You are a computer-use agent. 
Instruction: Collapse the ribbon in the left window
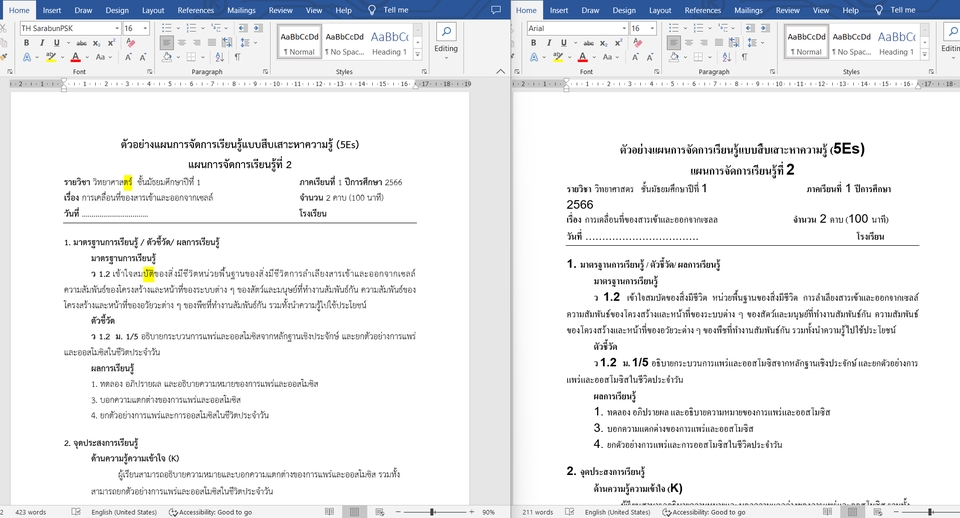pos(500,72)
